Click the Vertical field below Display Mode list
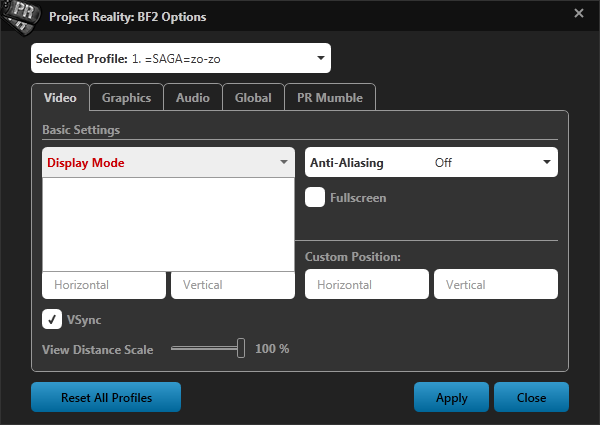 (232, 285)
